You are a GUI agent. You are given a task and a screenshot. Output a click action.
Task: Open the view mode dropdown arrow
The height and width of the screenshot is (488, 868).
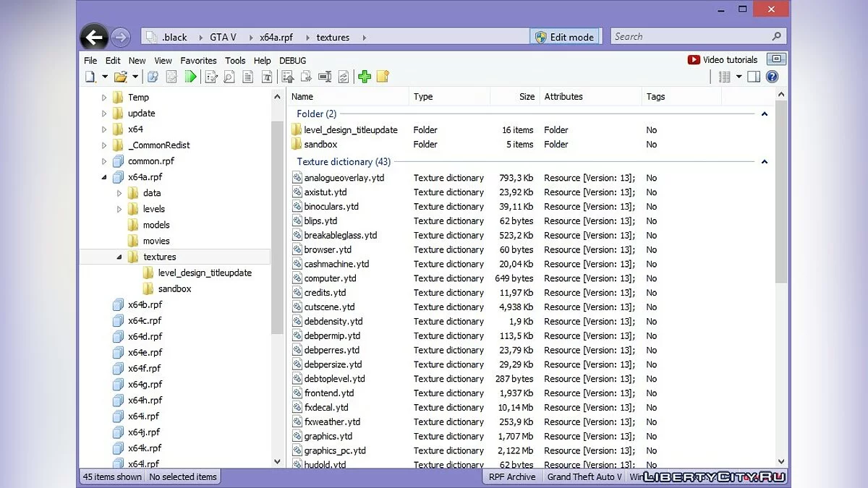[739, 77]
